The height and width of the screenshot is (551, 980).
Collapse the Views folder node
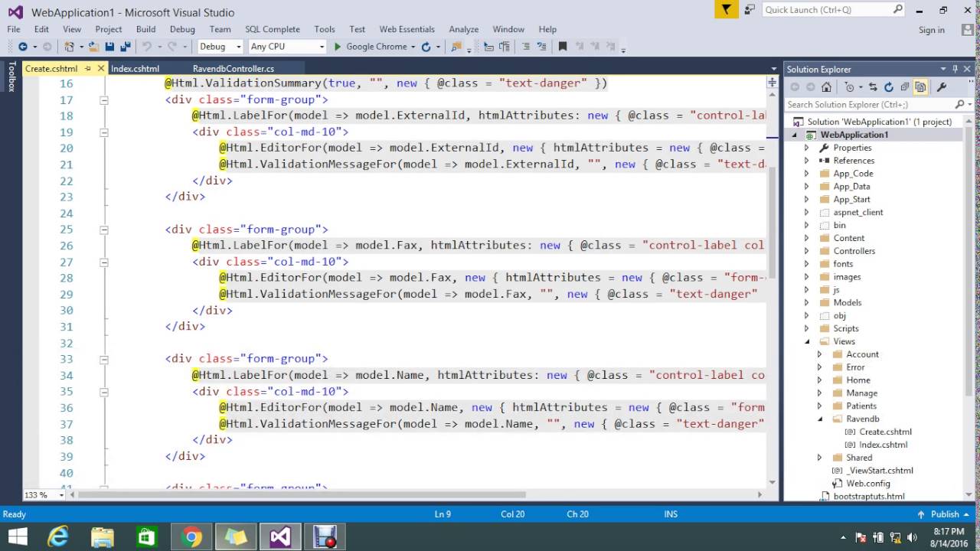(x=806, y=341)
